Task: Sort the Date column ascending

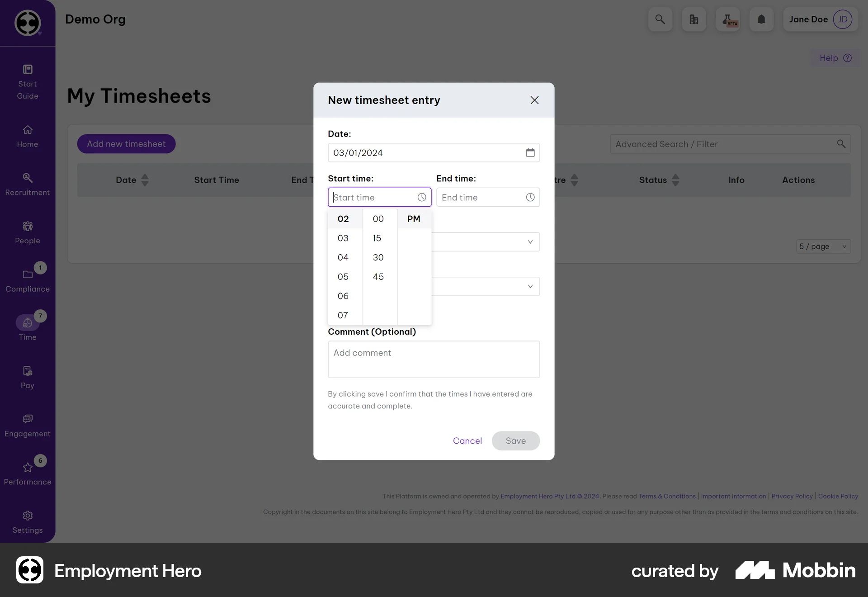Action: 144,176
